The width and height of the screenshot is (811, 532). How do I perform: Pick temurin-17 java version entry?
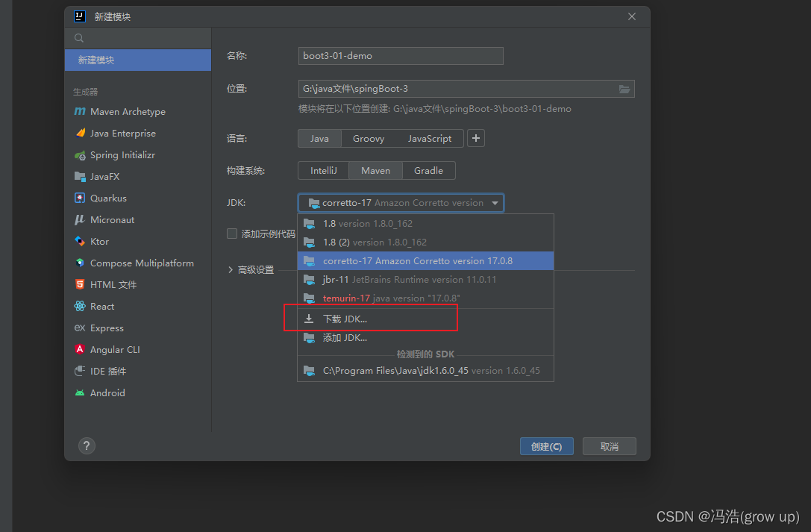coord(426,298)
